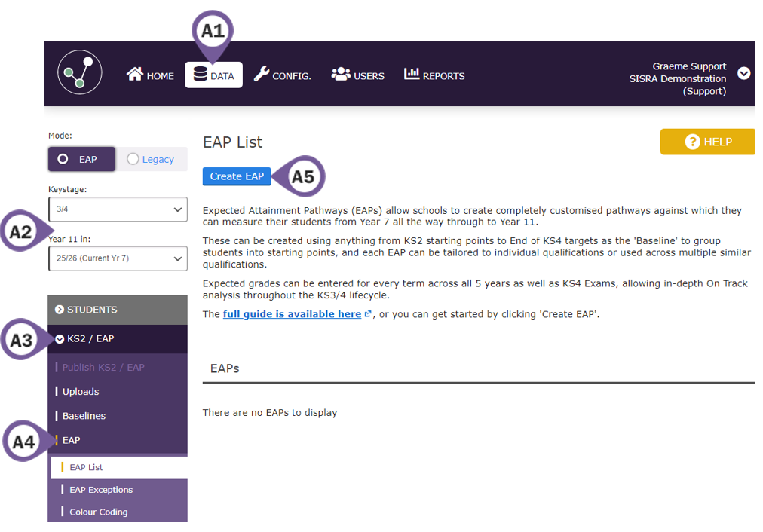Open the account menu chevron icon

744,74
